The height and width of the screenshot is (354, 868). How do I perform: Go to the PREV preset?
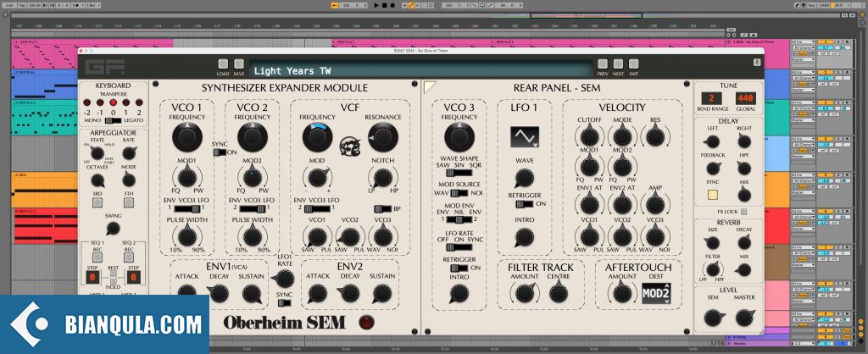(603, 64)
